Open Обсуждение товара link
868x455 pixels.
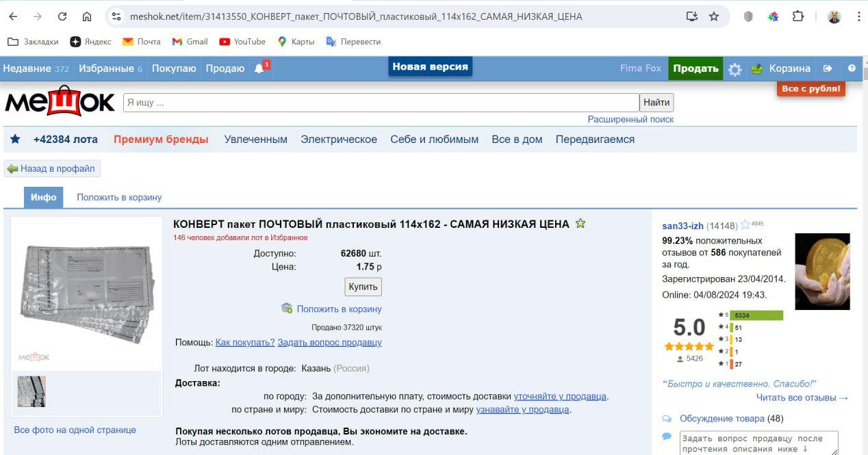click(722, 418)
